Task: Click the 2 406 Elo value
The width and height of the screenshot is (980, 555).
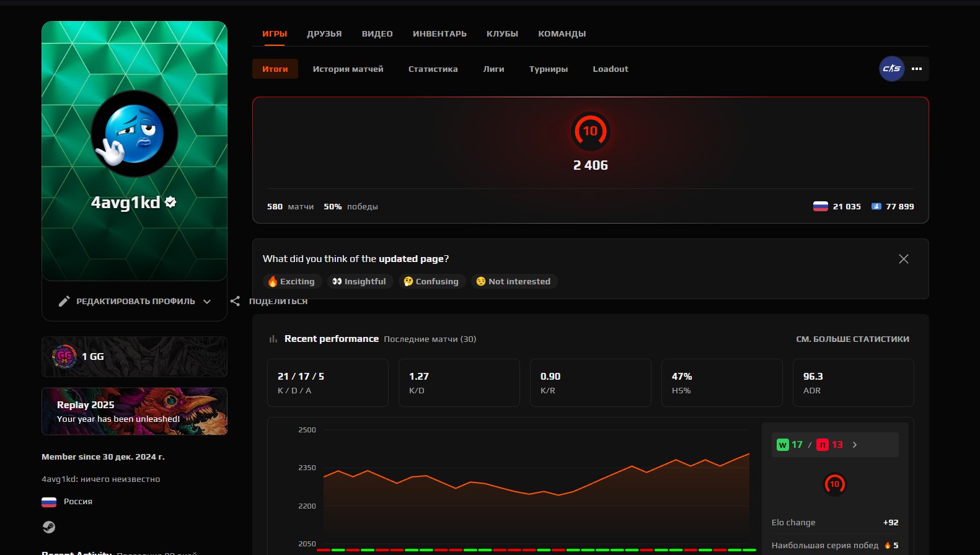Action: [x=590, y=165]
